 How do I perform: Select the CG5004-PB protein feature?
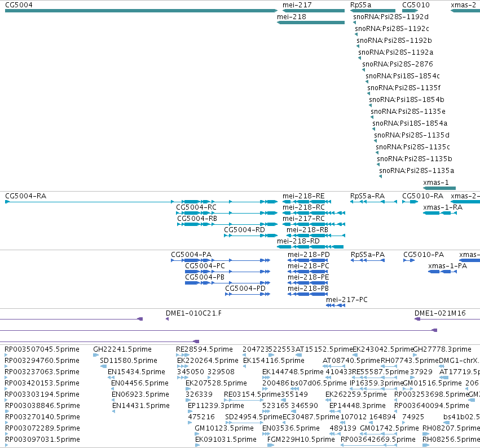(x=228, y=283)
